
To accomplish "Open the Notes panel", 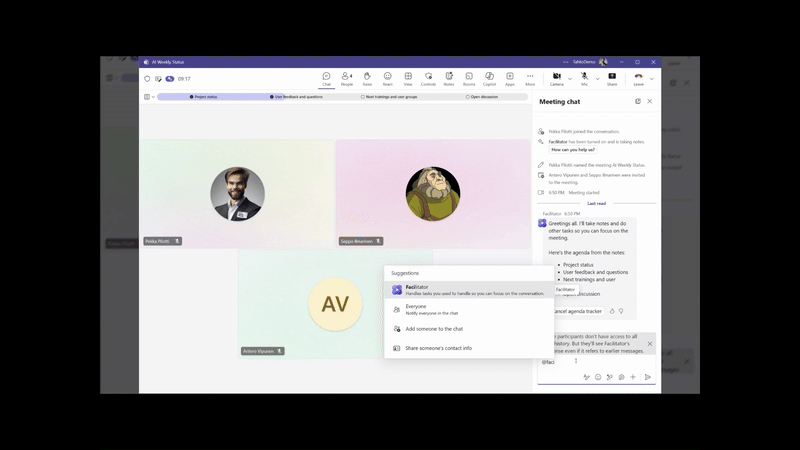I will 449,78.
